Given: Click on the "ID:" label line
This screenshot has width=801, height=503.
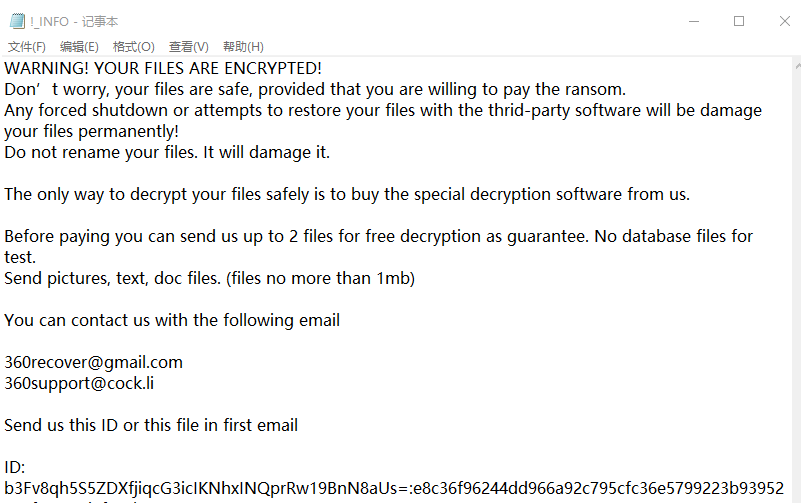Looking at the screenshot, I should (x=14, y=467).
